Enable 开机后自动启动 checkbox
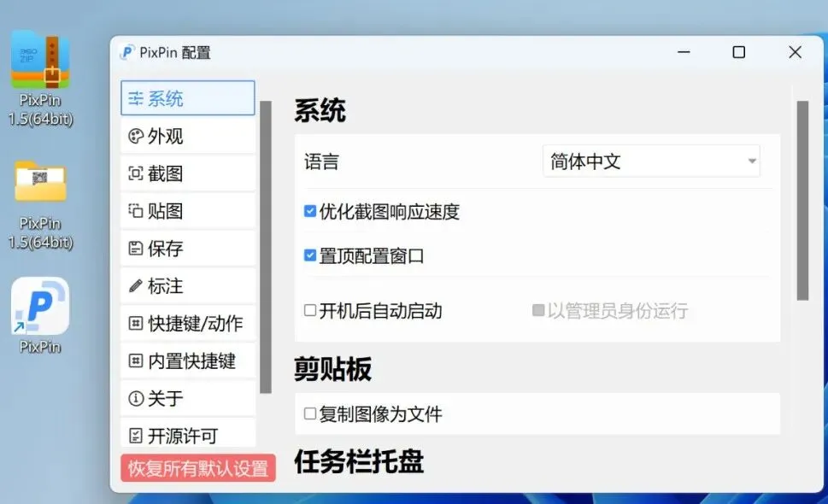Image resolution: width=828 pixels, height=504 pixels. [x=310, y=310]
